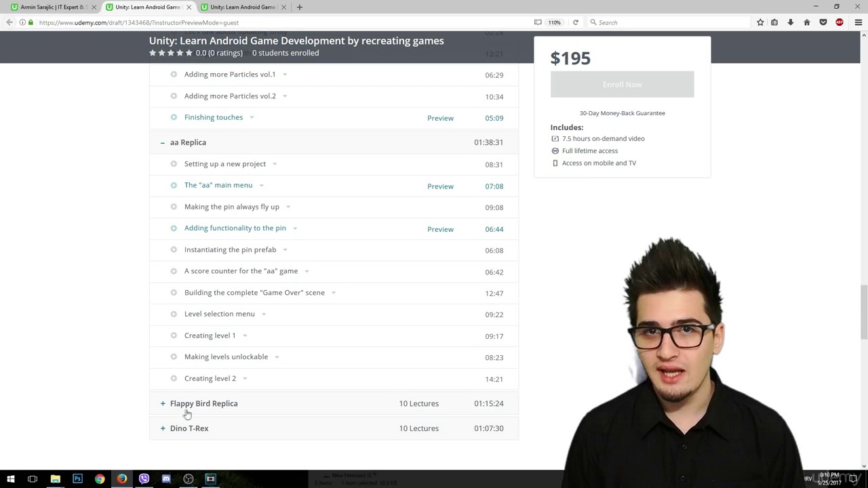Expand description arrow for 'A score counter' lecture
Image resolution: width=868 pixels, height=488 pixels.
tap(307, 271)
